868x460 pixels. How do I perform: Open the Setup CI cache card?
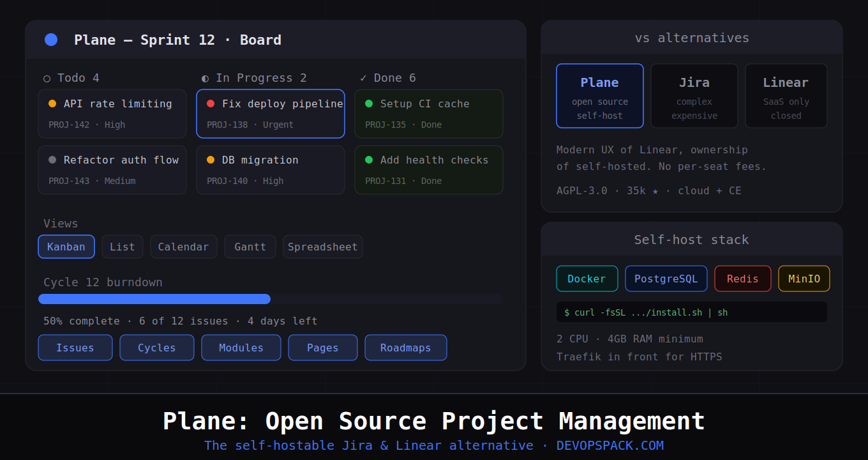[429, 114]
